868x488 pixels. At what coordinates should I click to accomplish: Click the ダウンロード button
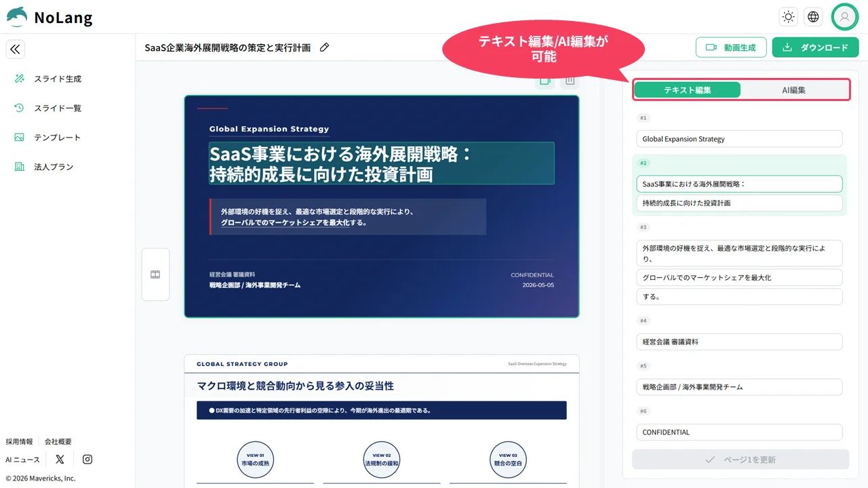click(x=815, y=47)
